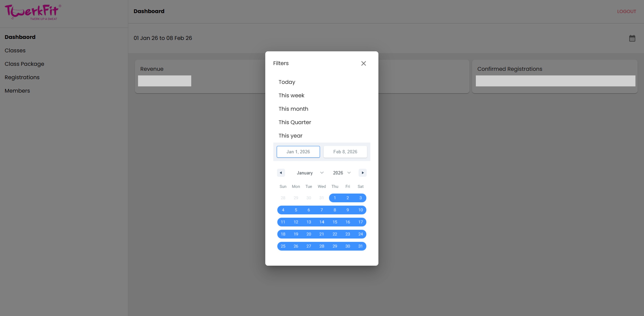Choose the This week filter

tap(291, 95)
